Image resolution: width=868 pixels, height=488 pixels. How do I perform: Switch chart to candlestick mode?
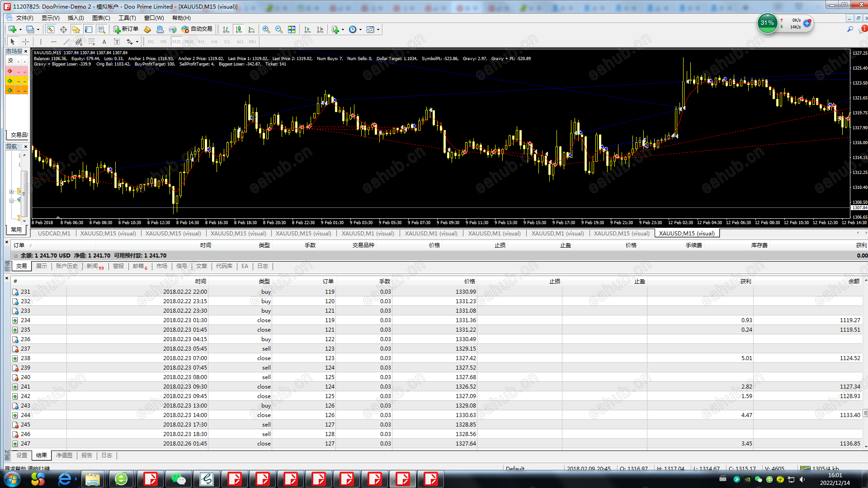click(x=239, y=29)
